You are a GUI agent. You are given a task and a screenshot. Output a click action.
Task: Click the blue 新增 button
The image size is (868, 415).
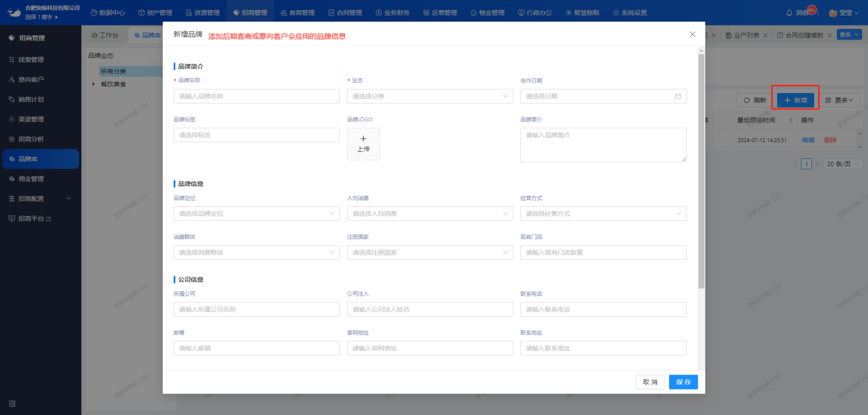click(x=796, y=100)
